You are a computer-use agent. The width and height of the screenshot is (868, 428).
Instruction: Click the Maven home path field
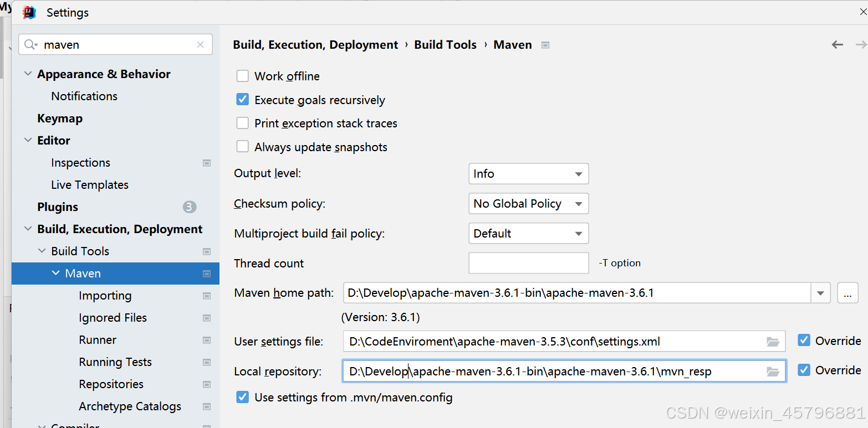coord(577,293)
